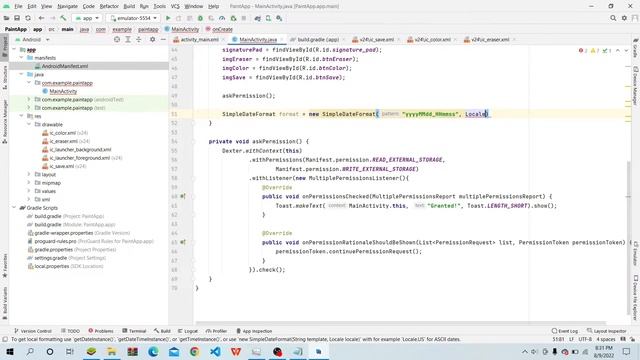Open the File menu

pyautogui.click(x=18, y=7)
